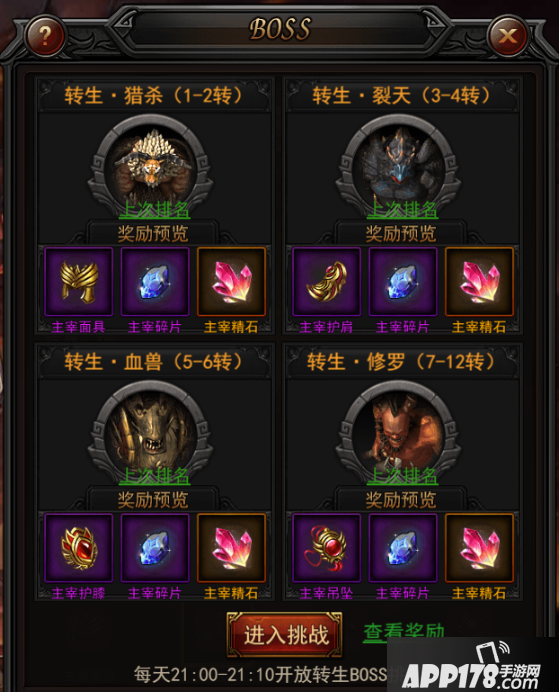Open the 查看奖励 link
Image resolution: width=559 pixels, height=692 pixels.
point(404,632)
